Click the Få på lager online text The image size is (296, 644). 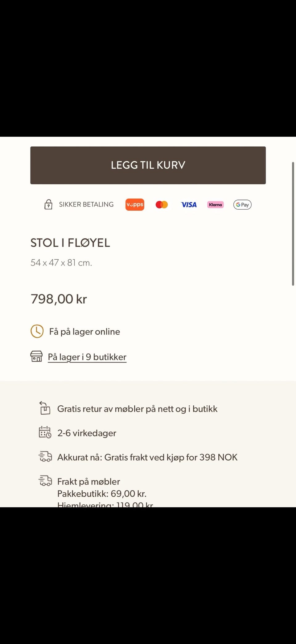click(x=84, y=332)
